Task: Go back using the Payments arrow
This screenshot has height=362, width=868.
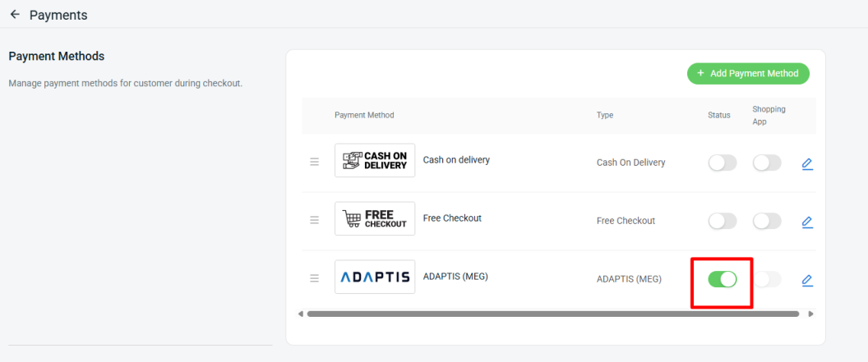Action: [x=15, y=15]
